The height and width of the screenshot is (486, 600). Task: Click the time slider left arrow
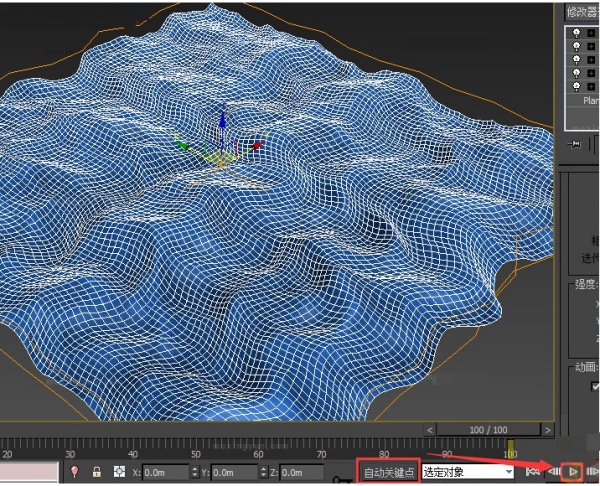coord(430,430)
